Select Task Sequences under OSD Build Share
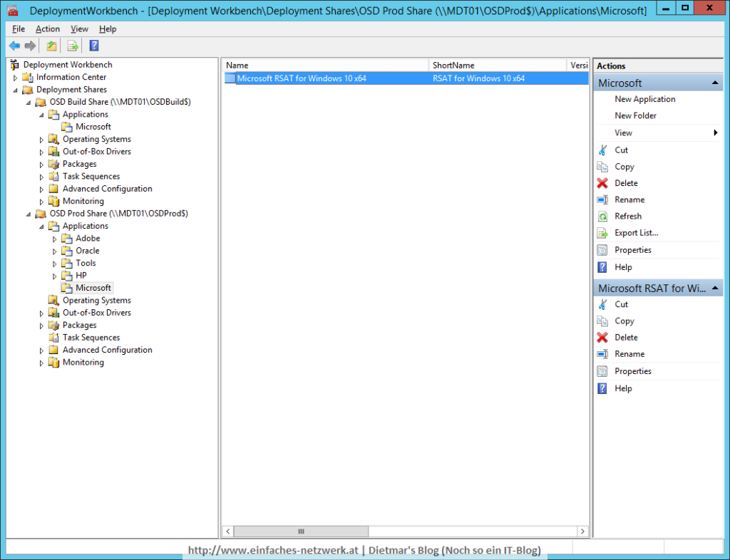The image size is (730, 560). 91,176
